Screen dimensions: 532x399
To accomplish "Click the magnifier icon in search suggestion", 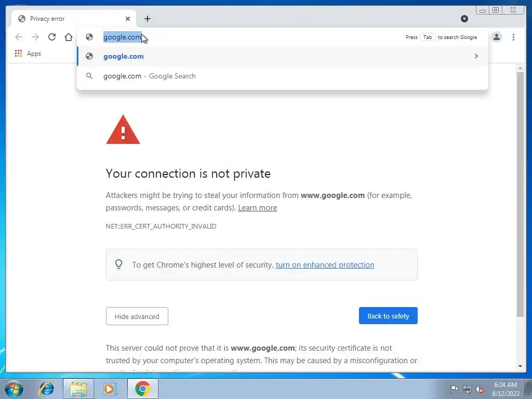I will tap(89, 76).
